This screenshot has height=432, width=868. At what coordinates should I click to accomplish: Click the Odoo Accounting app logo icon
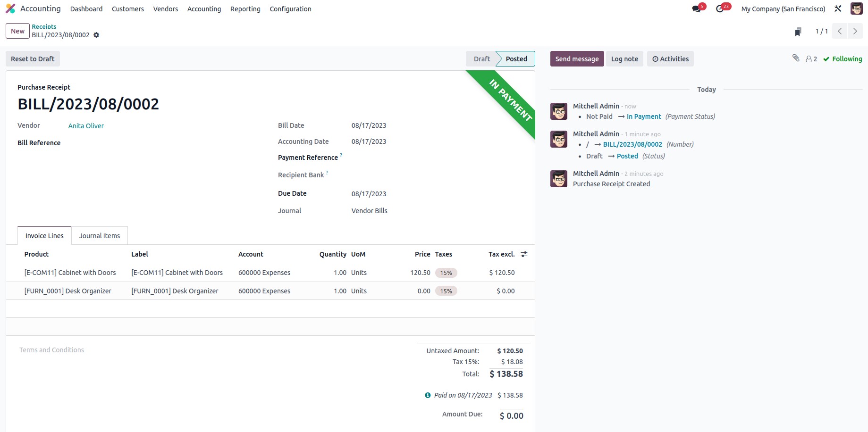pos(10,8)
